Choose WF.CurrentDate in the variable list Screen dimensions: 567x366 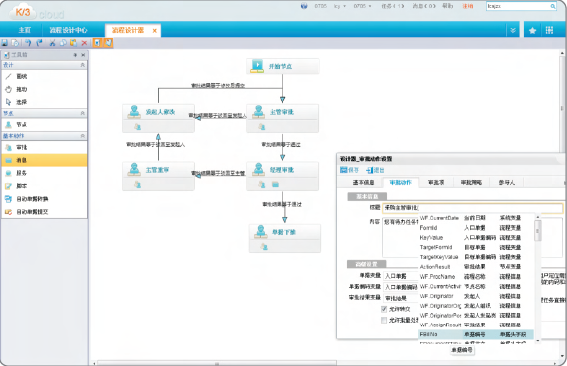point(476,218)
